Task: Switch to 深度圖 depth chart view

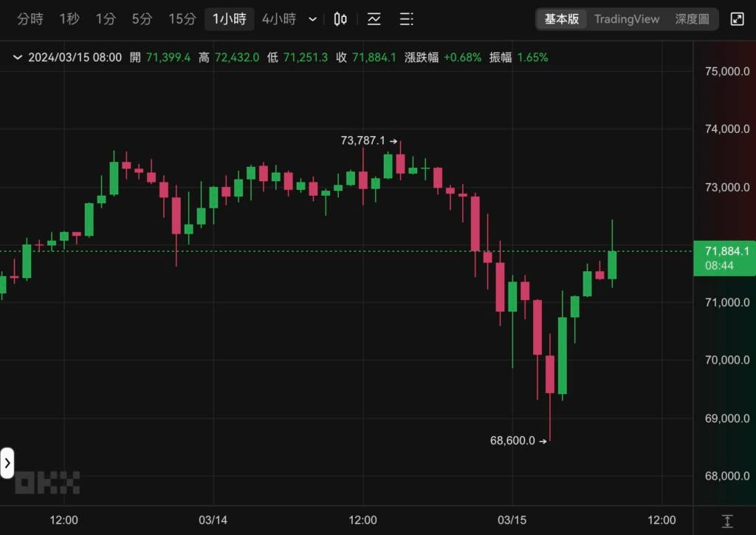Action: tap(692, 19)
